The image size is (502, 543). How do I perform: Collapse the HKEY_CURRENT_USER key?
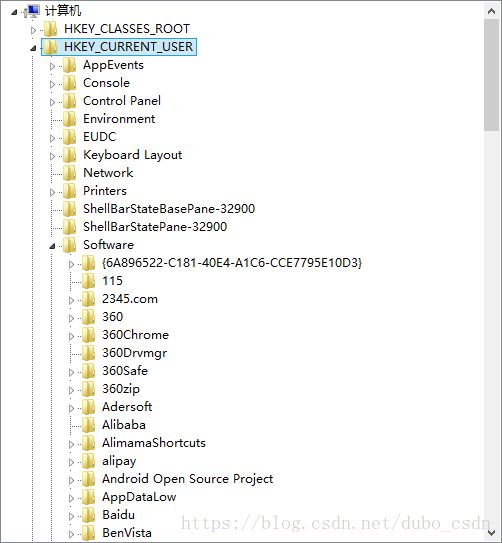[x=33, y=48]
